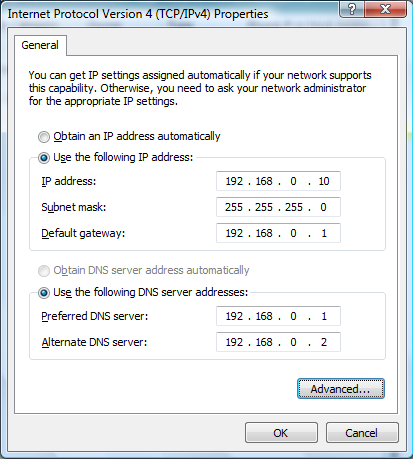Viewport: 413px width, 459px height.
Task: Cancel the properties dialog
Action: (x=362, y=433)
